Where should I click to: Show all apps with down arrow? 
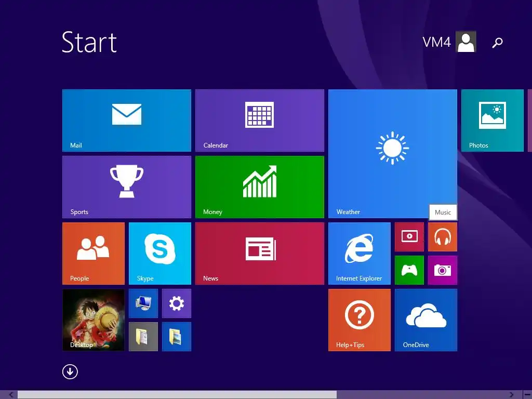click(70, 372)
